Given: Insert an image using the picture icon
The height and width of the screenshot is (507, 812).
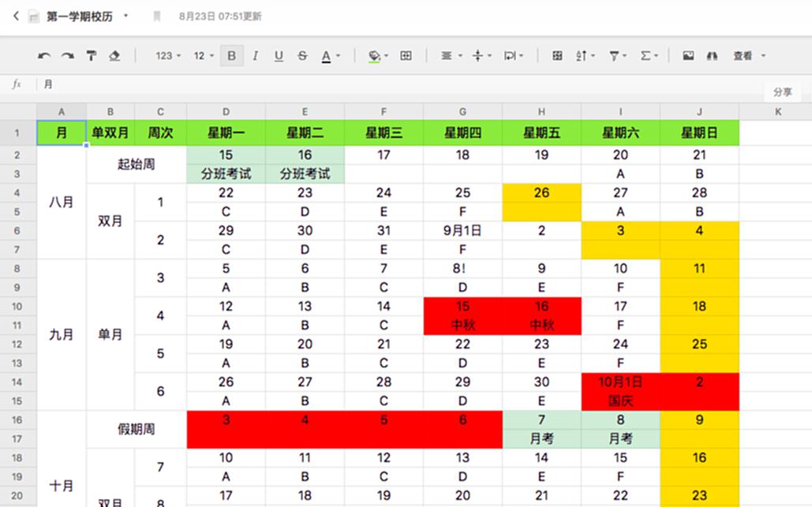Looking at the screenshot, I should 688,56.
